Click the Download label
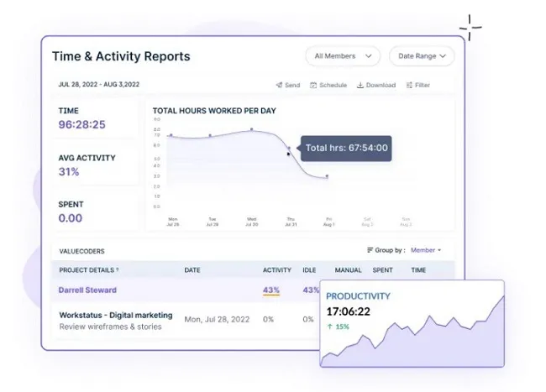This screenshot has height=392, width=546. pos(381,85)
